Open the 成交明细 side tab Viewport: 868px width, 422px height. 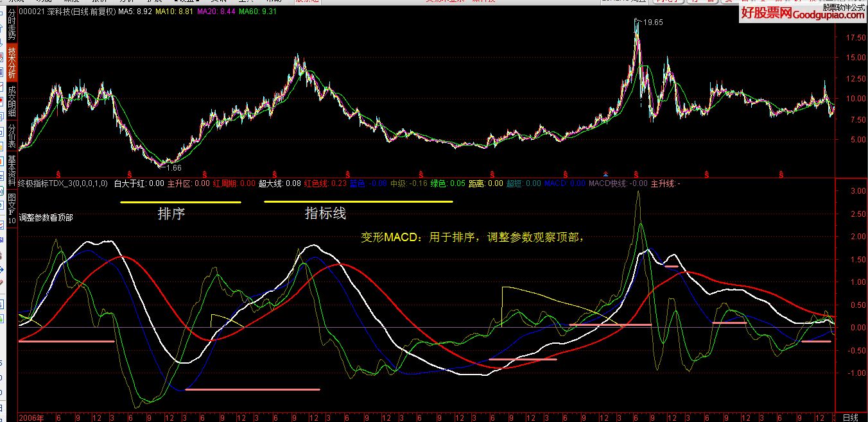point(12,101)
